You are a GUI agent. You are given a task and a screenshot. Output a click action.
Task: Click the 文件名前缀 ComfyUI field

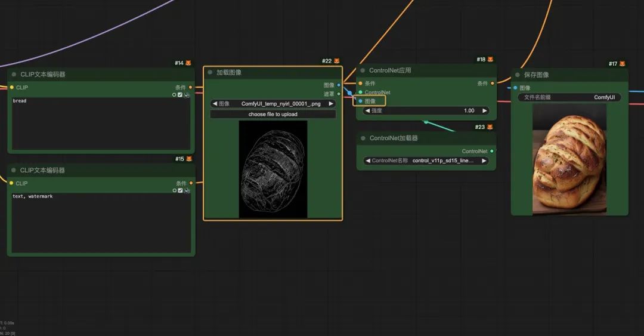click(569, 97)
